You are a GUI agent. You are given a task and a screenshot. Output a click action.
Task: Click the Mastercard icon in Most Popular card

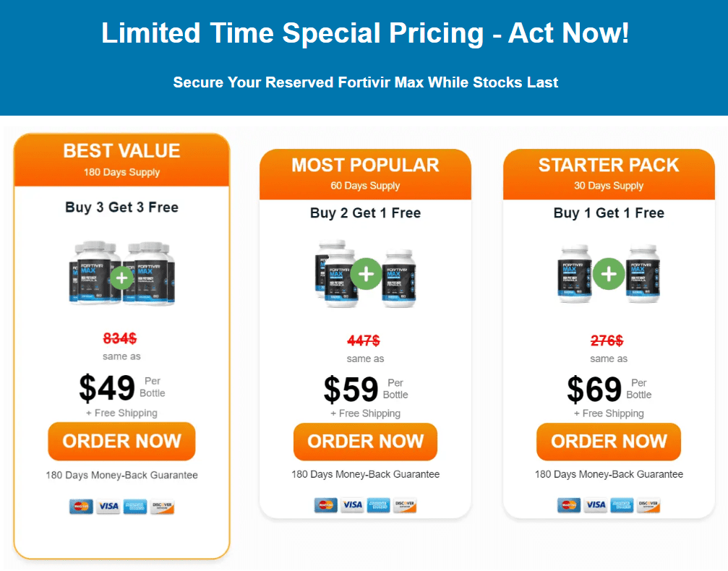point(326,505)
